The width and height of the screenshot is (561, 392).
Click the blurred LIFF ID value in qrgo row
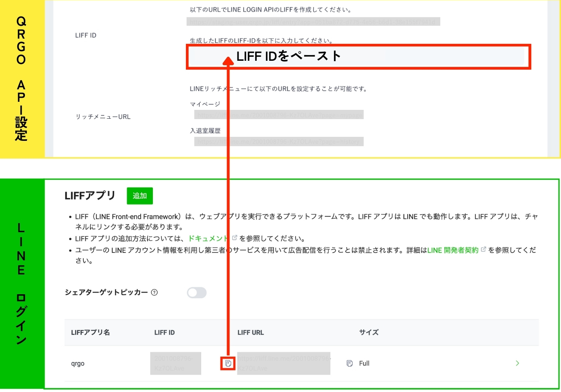(x=175, y=363)
